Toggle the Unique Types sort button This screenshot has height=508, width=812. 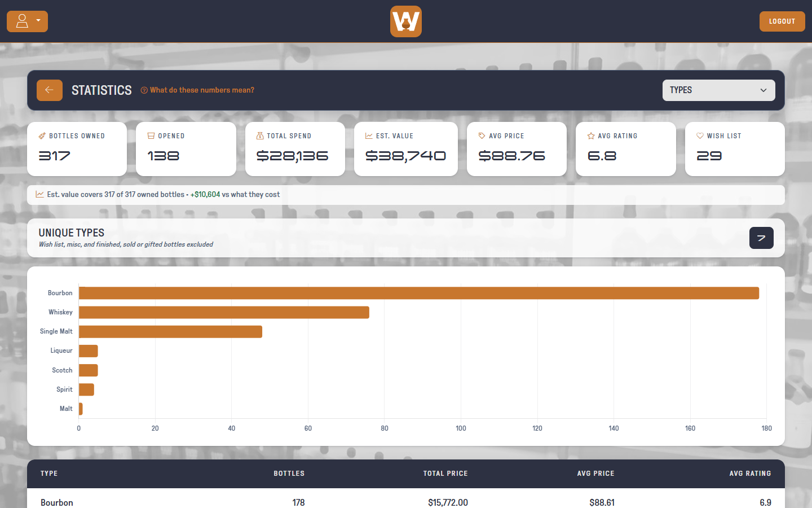(x=761, y=238)
